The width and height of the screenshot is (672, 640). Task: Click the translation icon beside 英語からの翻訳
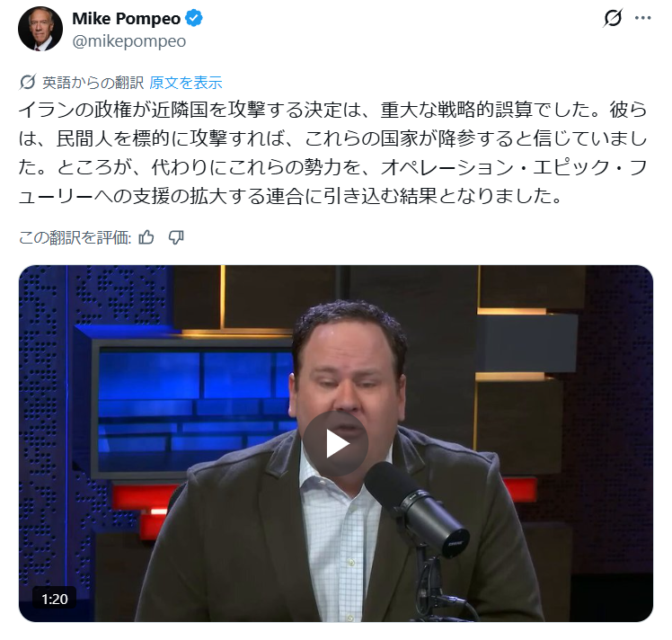point(28,83)
